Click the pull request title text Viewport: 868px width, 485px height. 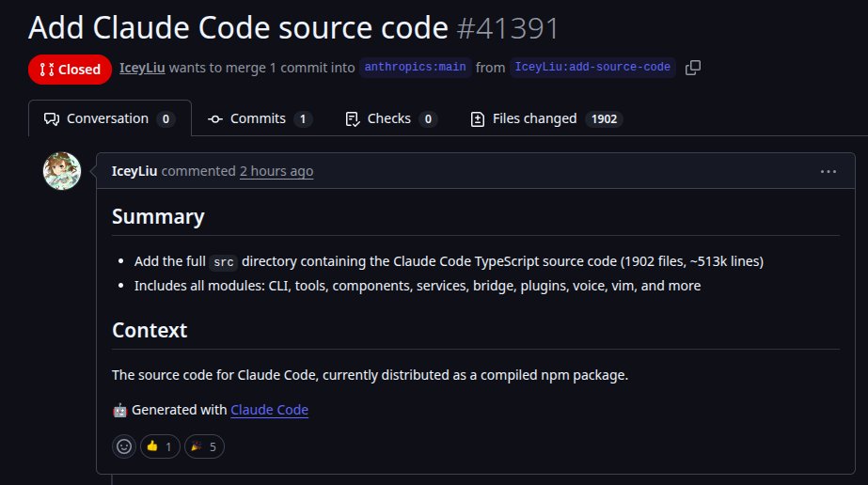[x=238, y=27]
